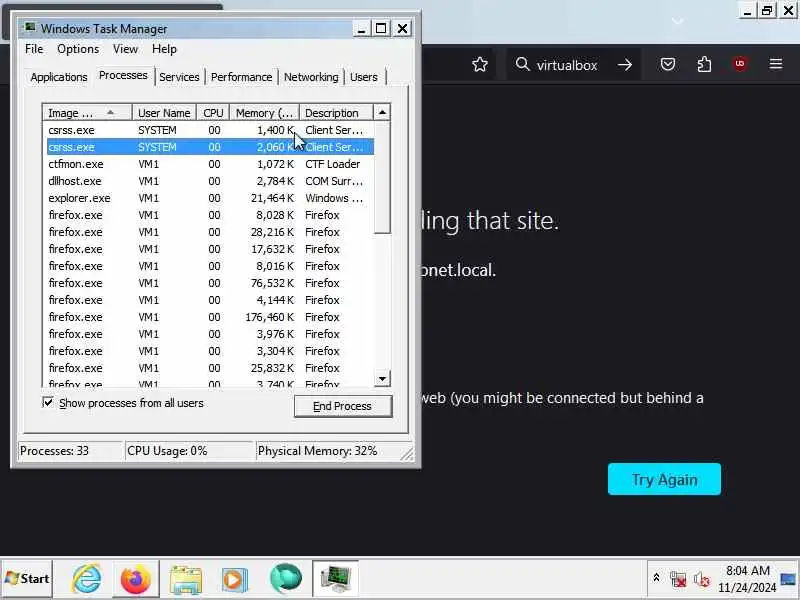Viewport: 800px width, 600px height.
Task: Click the process list scroll down arrow
Action: coord(382,379)
